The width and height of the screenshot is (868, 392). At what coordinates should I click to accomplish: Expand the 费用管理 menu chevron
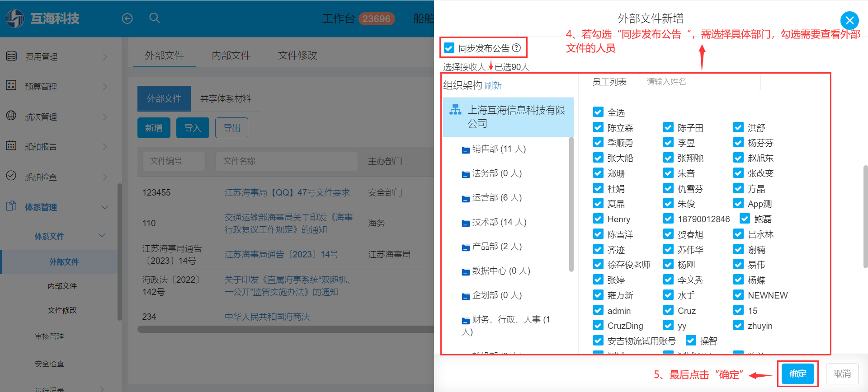[x=105, y=56]
